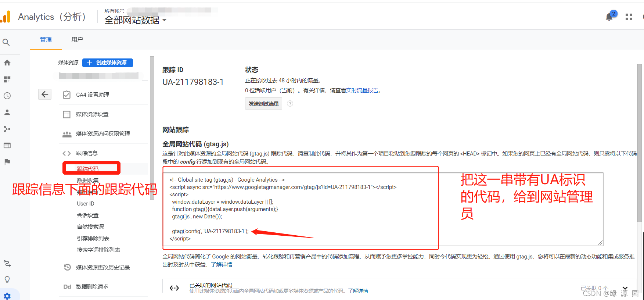Image resolution: width=644 pixels, height=300 pixels.
Task: Switch to the 用户 tab
Action: click(x=77, y=40)
